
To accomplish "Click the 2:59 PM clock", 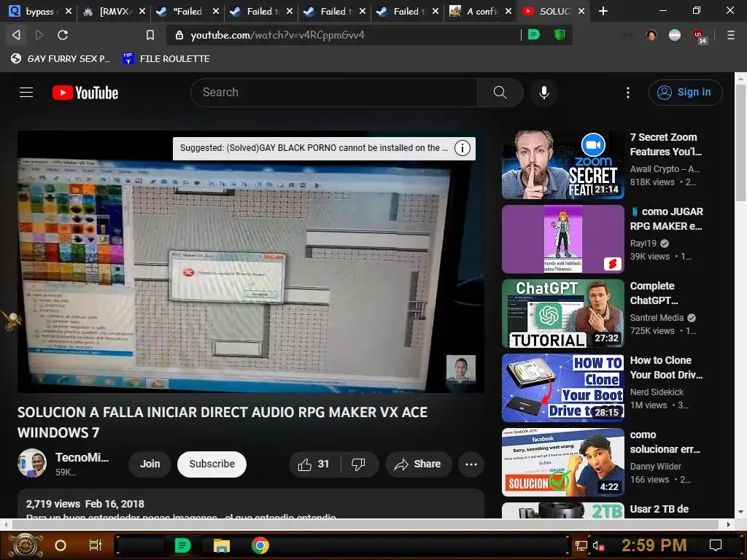I will point(654,545).
